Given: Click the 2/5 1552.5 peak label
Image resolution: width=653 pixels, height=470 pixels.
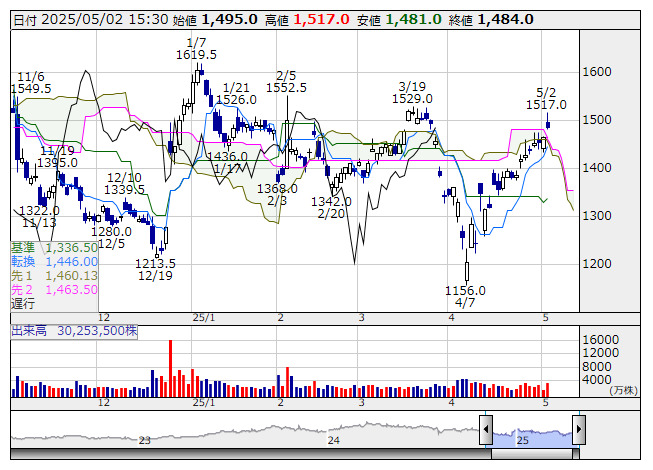Looking at the screenshot, I should pos(286,82).
